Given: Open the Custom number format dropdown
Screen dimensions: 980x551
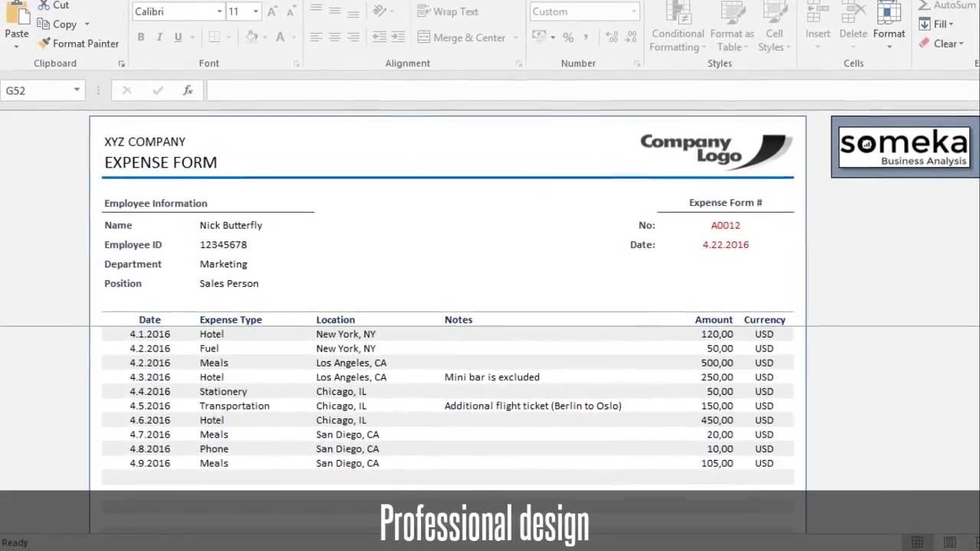Looking at the screenshot, I should [x=634, y=11].
